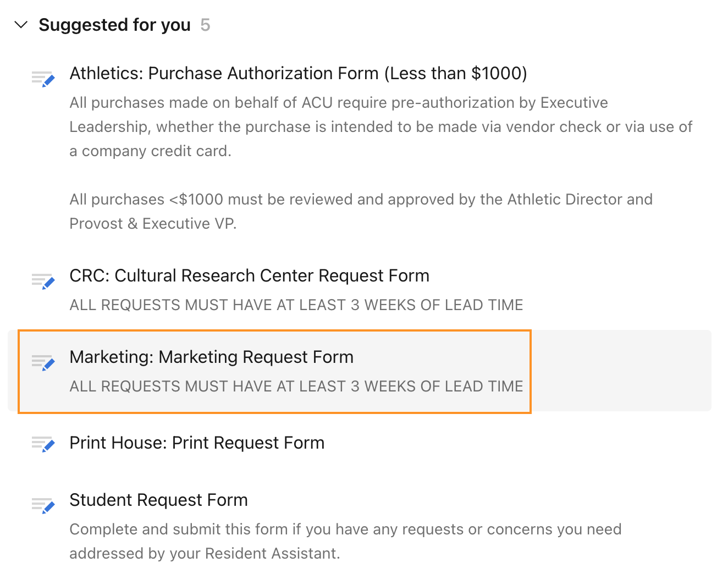Viewport: 728px width, 585px height.
Task: Click text about Athletic Director approval
Action: coord(361,199)
